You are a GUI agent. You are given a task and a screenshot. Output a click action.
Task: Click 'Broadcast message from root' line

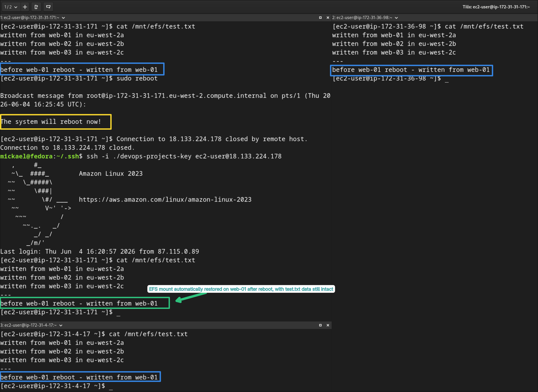pos(165,96)
